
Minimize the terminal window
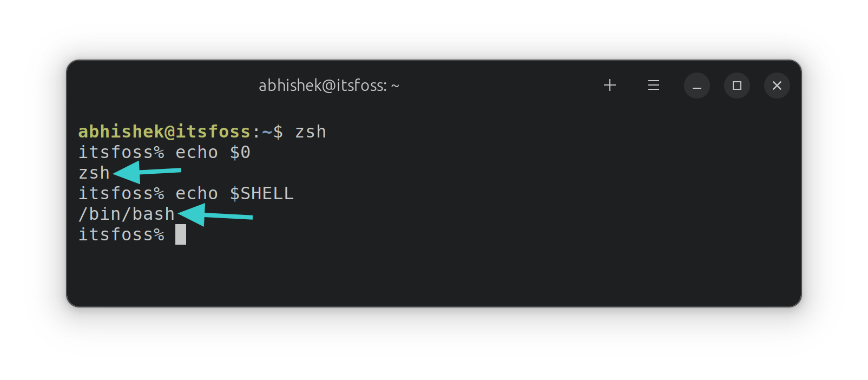(696, 85)
